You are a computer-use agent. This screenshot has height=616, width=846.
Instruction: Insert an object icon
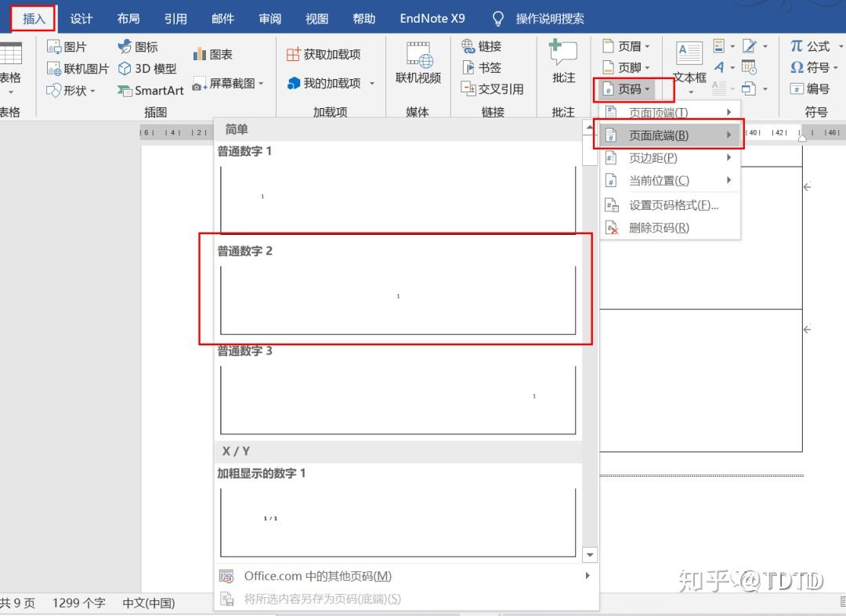(x=754, y=88)
